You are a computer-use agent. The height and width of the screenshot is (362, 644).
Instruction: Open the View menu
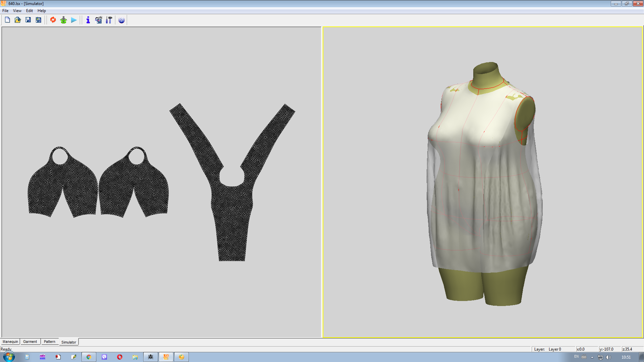(x=17, y=11)
